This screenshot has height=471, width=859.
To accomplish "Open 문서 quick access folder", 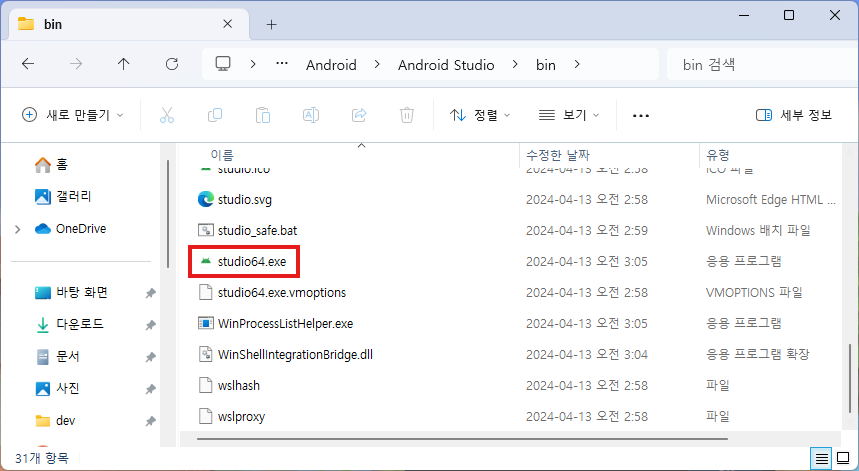I will tap(58, 357).
